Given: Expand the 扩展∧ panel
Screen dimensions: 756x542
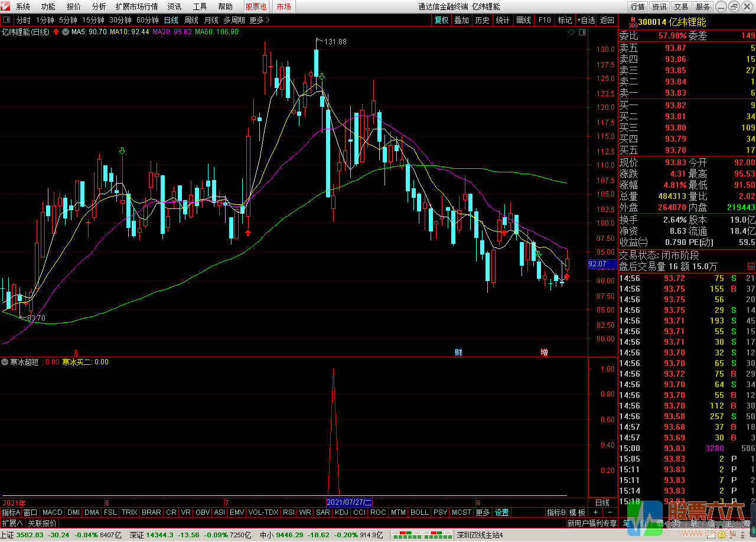Looking at the screenshot, I should 12,523.
